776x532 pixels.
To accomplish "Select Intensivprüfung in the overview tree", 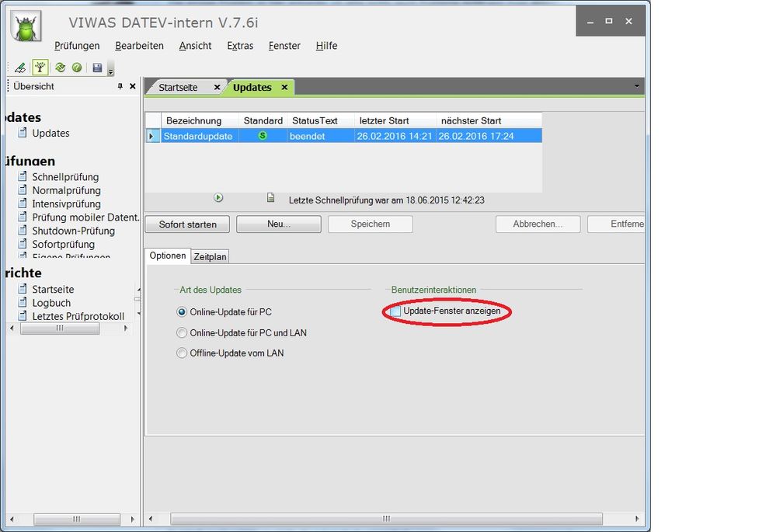I will tap(66, 203).
